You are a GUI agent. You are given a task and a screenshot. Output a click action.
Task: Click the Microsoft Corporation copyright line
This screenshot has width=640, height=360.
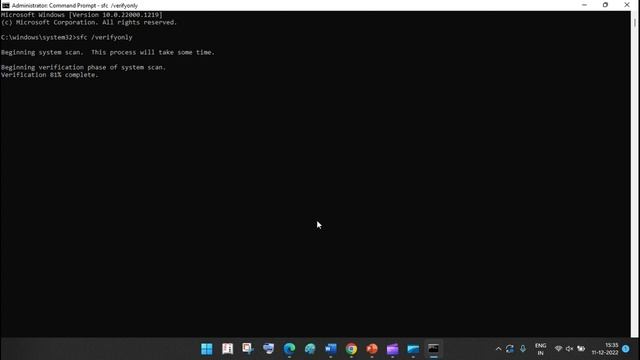89,22
